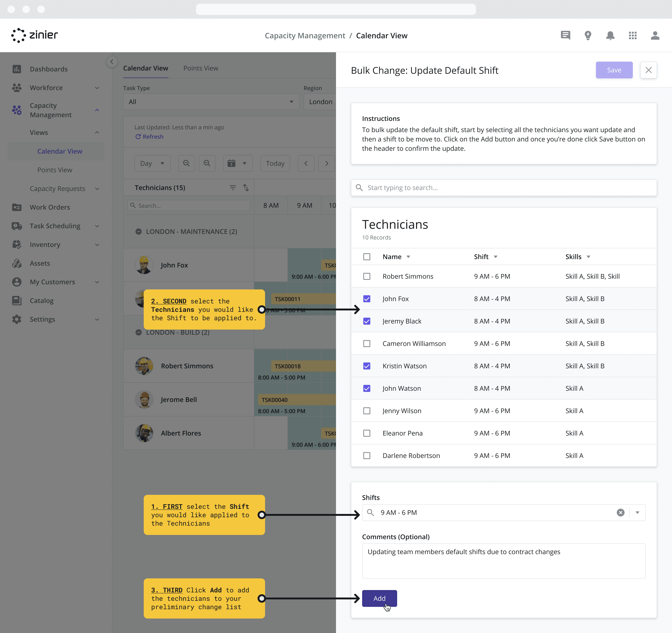The width and height of the screenshot is (672, 633).
Task: Open the apps grid icon
Action: [633, 35]
